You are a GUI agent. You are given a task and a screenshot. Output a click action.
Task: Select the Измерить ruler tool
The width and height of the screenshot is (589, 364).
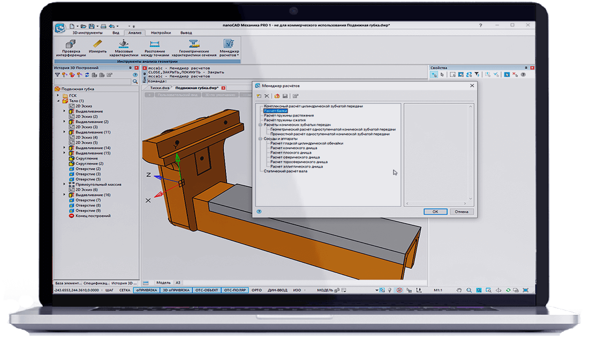pyautogui.click(x=97, y=46)
